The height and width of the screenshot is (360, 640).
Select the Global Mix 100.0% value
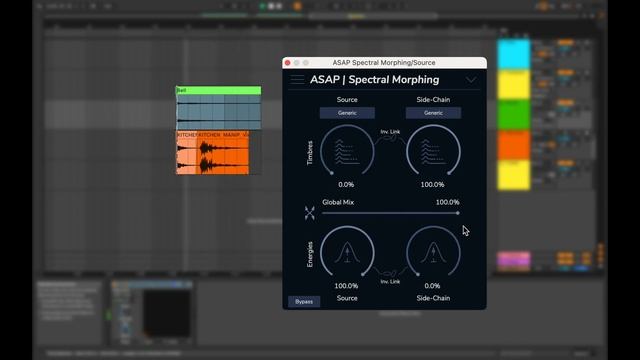447,202
